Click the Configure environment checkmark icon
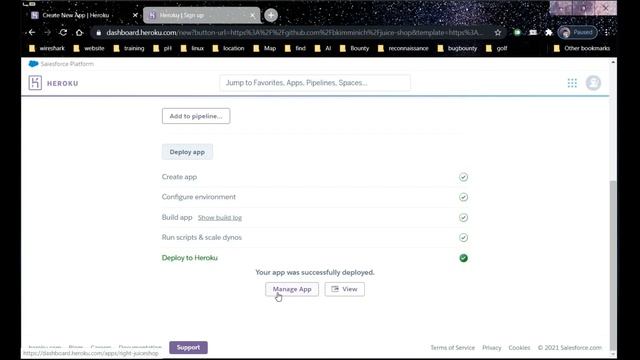The height and width of the screenshot is (360, 640). tap(463, 197)
